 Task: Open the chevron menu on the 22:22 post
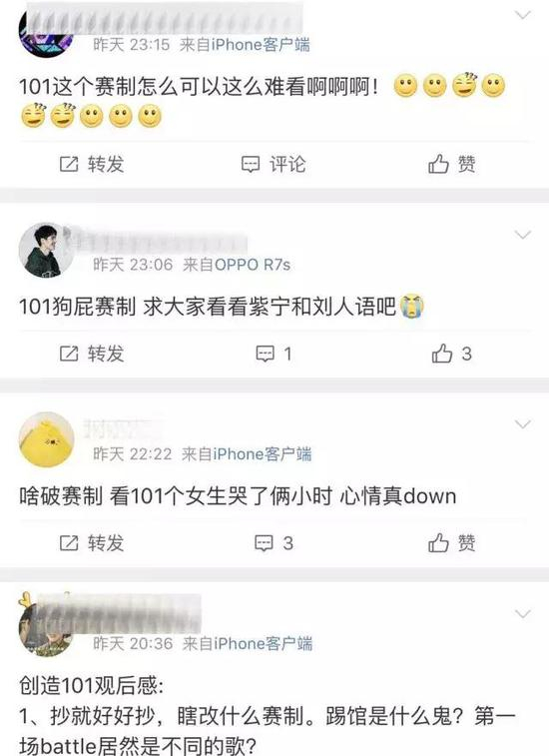click(522, 424)
